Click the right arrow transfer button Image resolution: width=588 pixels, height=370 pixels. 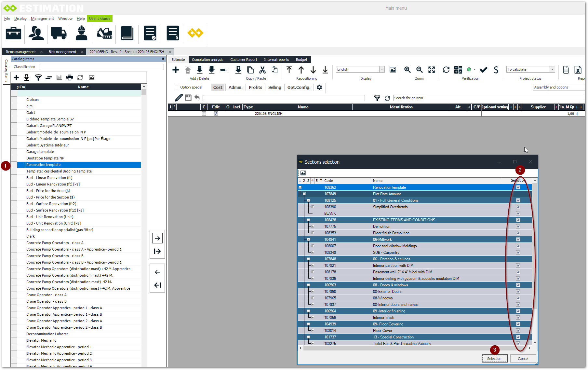(157, 238)
